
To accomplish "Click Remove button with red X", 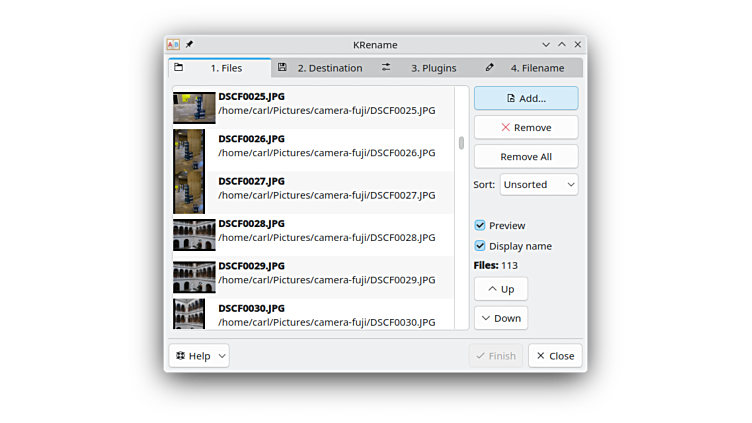I will 526,128.
